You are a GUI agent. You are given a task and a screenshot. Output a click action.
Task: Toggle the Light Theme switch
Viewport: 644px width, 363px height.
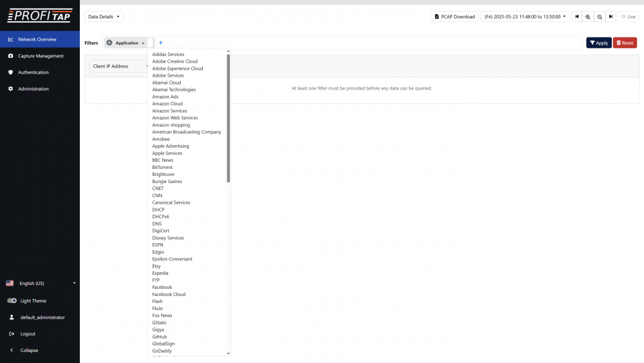click(x=12, y=301)
